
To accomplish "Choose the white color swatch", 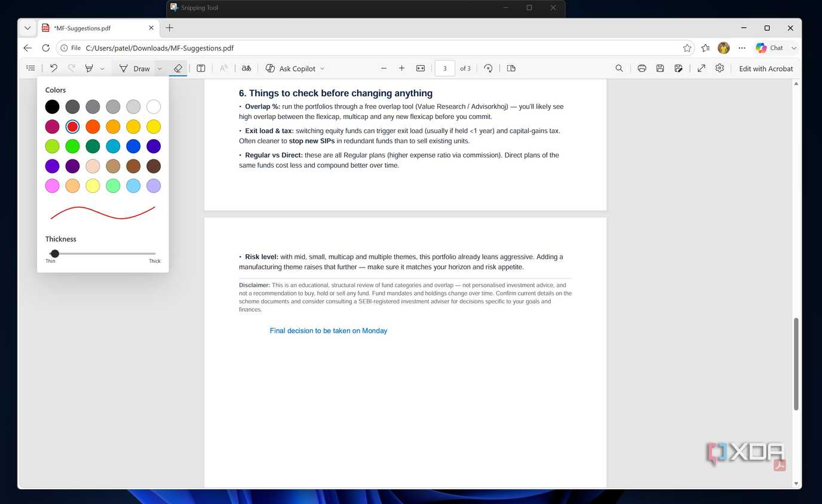I will pos(154,107).
